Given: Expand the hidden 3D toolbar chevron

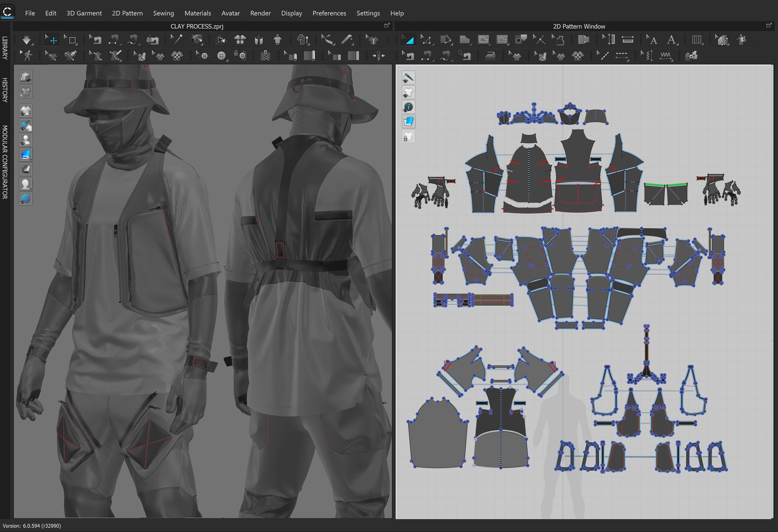Looking at the screenshot, I should (x=389, y=41).
